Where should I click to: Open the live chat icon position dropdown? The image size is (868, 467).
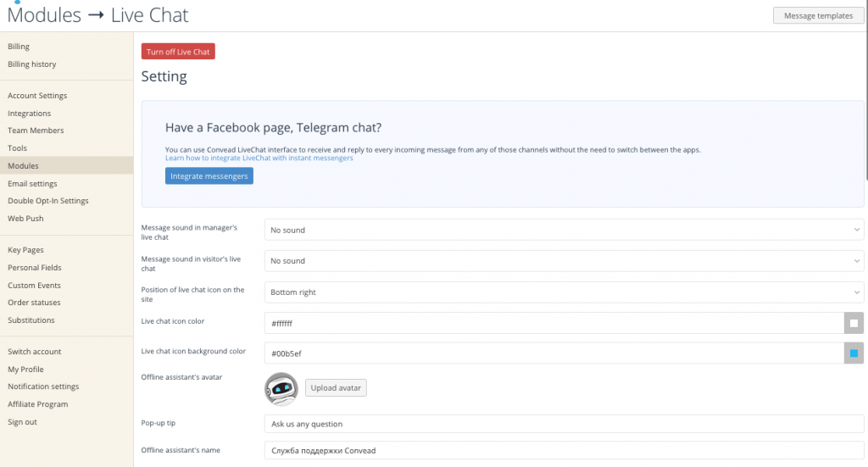564,292
